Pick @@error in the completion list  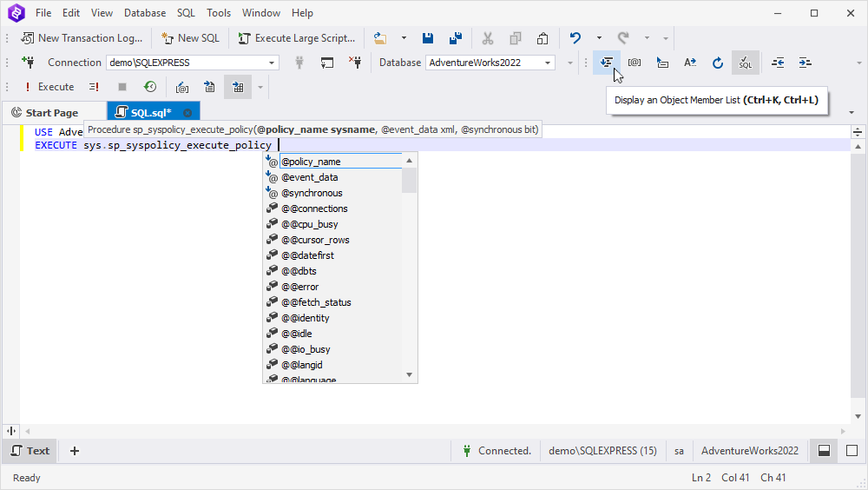click(333, 287)
